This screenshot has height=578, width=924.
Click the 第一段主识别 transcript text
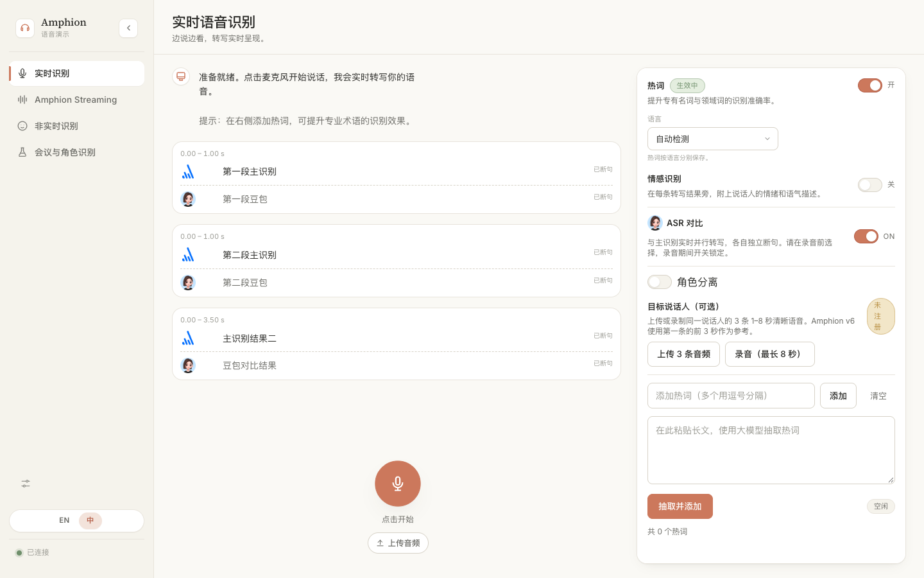250,171
